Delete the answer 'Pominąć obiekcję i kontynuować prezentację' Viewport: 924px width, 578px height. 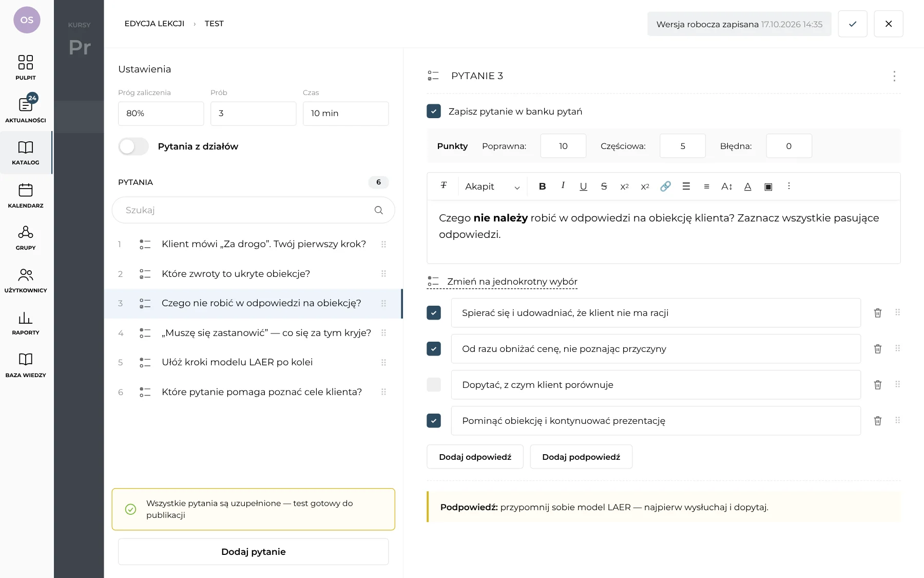coord(878,421)
